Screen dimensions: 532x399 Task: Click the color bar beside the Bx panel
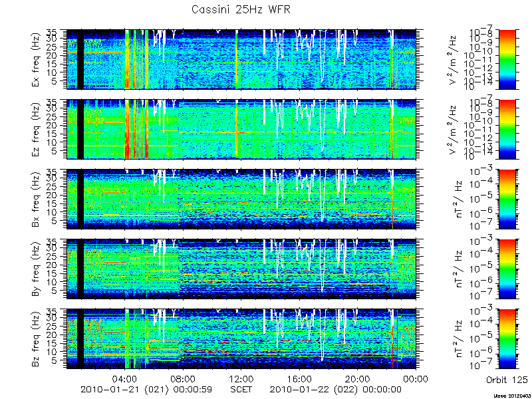click(507, 199)
